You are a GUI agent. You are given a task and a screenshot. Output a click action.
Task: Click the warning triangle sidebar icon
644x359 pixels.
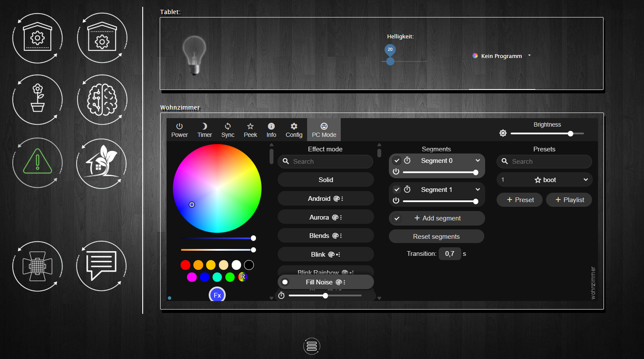(x=37, y=162)
